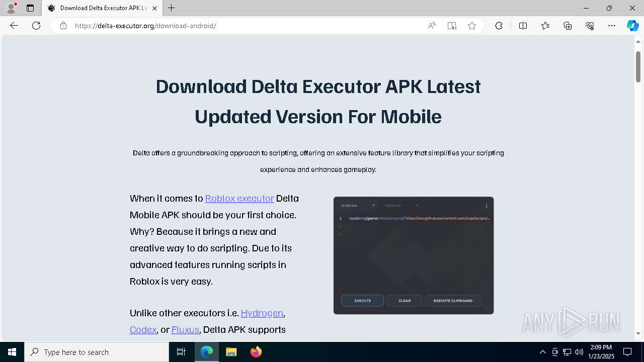
Task: Open the tab actions menu icon
Action: [30, 8]
